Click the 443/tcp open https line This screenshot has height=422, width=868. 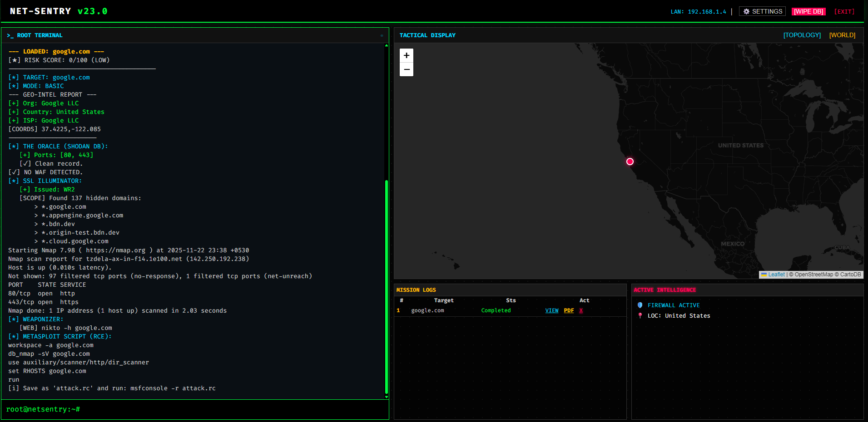[43, 302]
